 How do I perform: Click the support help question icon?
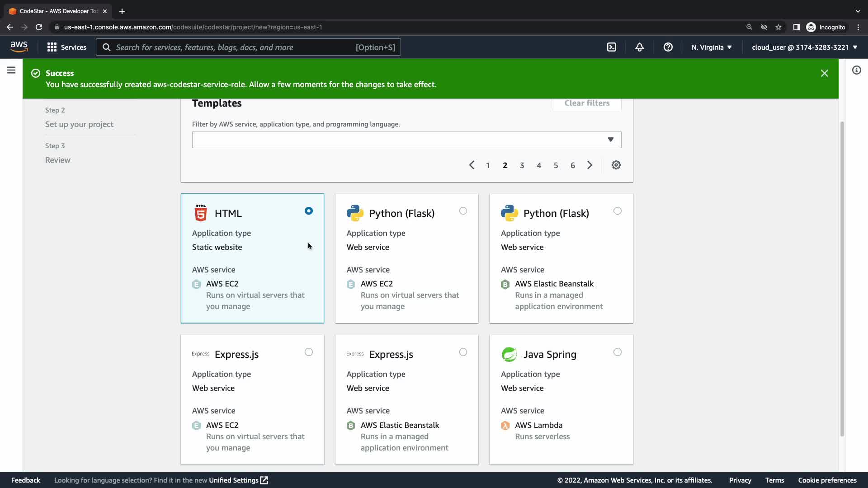pos(668,47)
